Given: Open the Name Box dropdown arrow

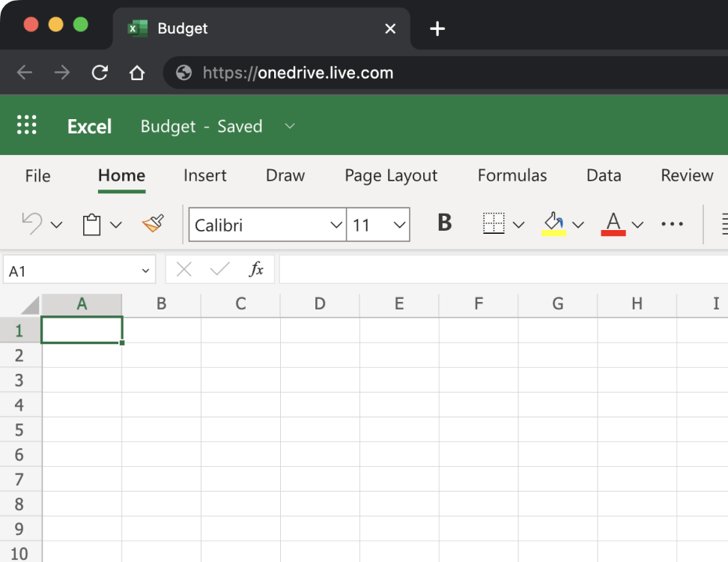Looking at the screenshot, I should (x=145, y=271).
